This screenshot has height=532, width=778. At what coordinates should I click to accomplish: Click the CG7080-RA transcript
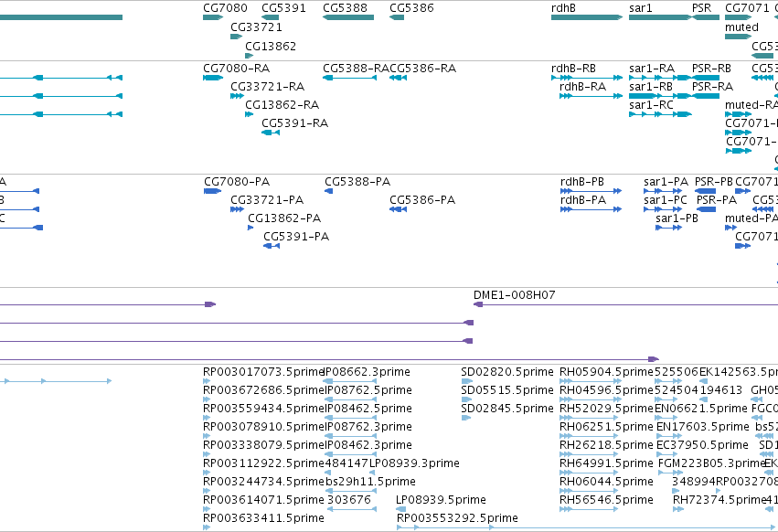point(213,78)
